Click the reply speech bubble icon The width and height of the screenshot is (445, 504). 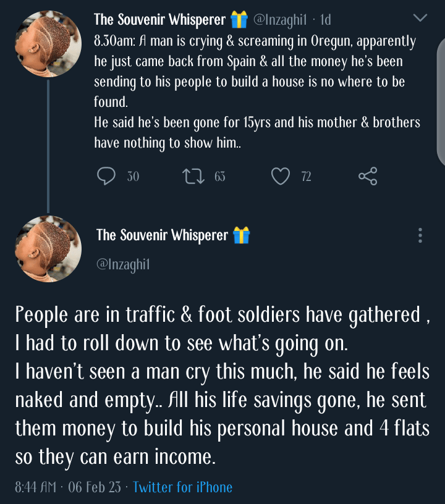click(x=106, y=177)
